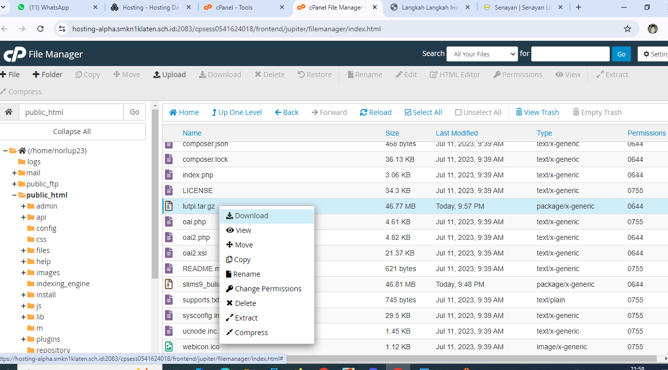Choose Move from context menu

267,245
